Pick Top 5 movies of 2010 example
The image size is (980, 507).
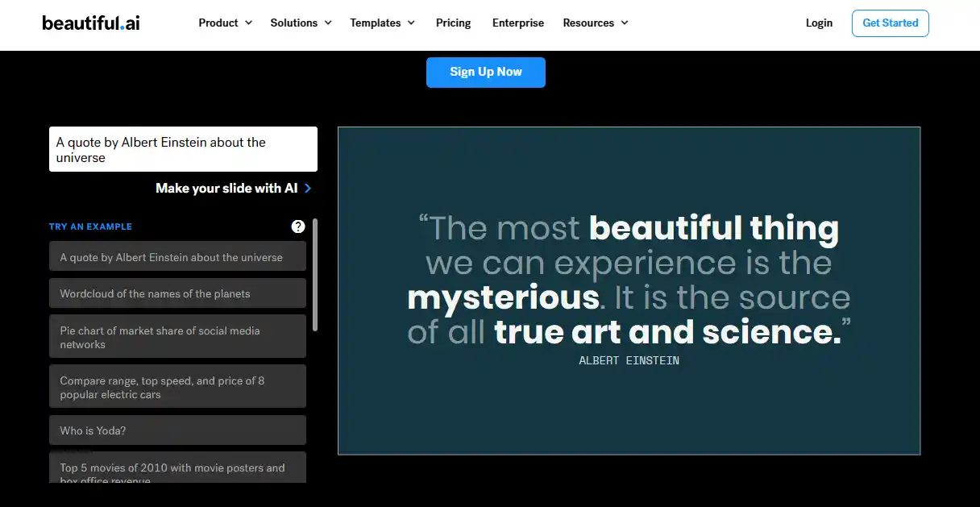pos(177,468)
